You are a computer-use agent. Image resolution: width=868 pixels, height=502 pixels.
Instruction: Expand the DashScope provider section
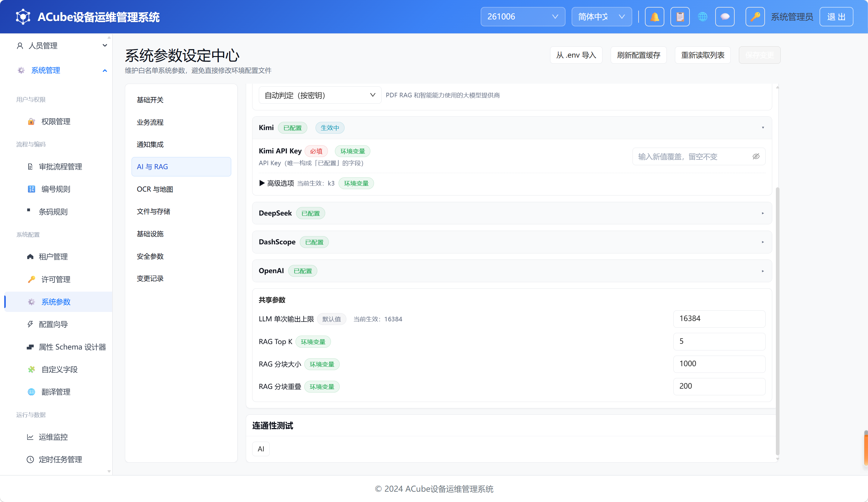[x=512, y=242]
